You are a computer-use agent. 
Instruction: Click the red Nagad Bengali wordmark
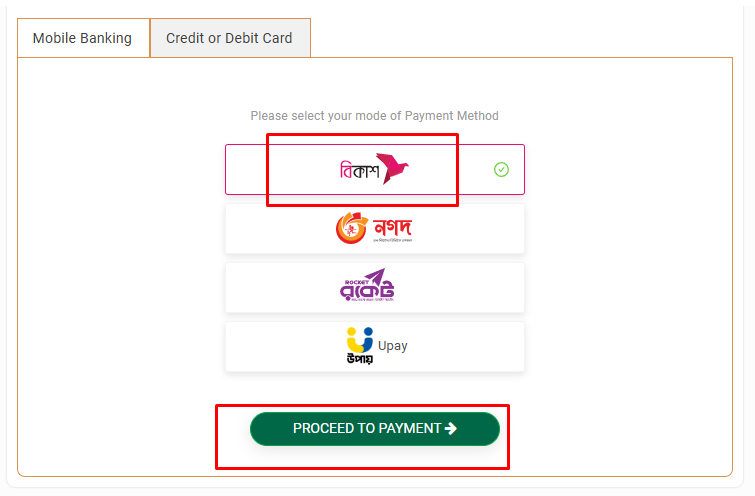click(x=392, y=227)
